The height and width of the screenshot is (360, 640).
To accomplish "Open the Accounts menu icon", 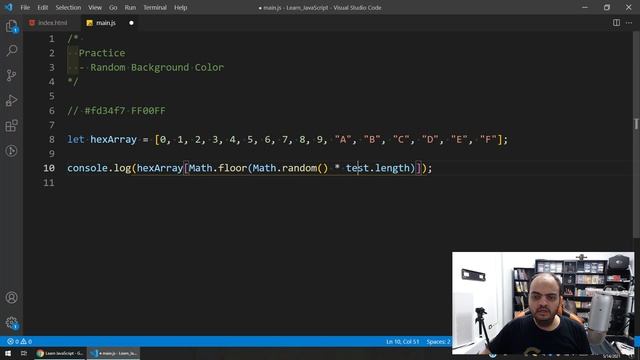I will 11,298.
